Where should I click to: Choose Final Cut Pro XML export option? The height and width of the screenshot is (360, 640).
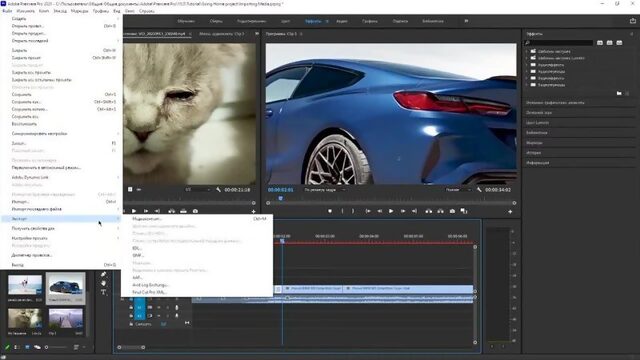[x=149, y=292]
